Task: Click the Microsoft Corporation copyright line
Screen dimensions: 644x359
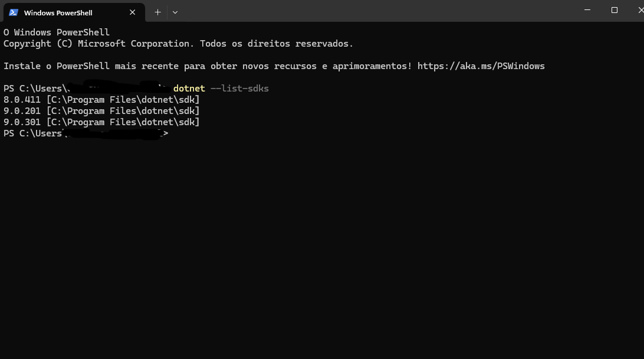Action: pos(178,44)
